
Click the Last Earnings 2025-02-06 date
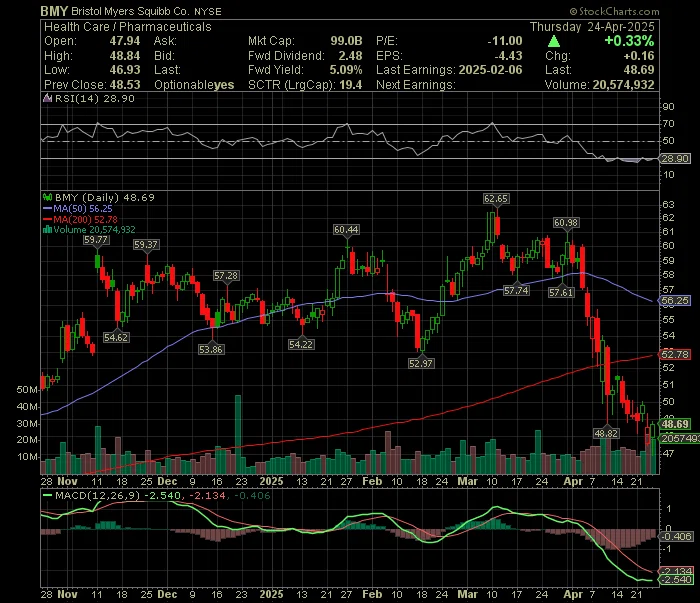[491, 70]
